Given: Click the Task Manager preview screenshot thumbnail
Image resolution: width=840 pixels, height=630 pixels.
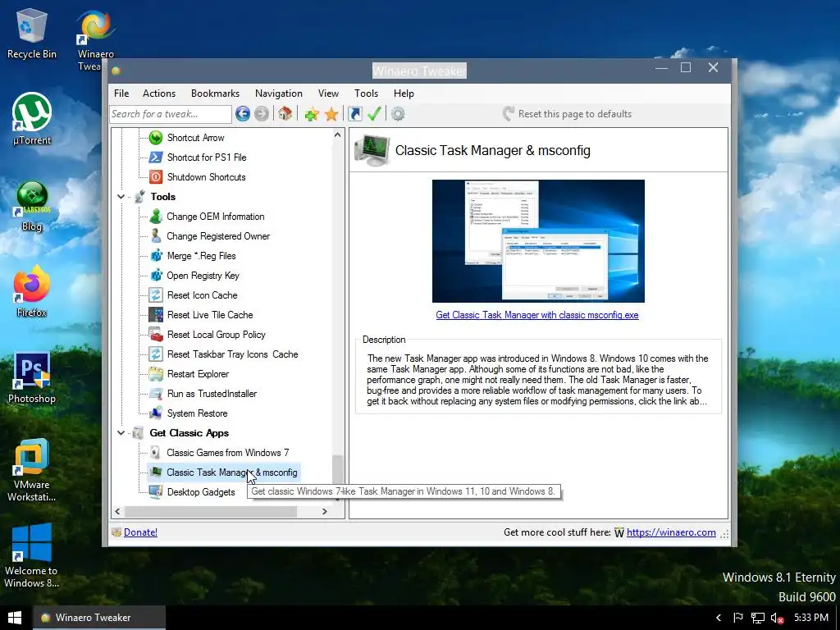Looking at the screenshot, I should [x=538, y=241].
